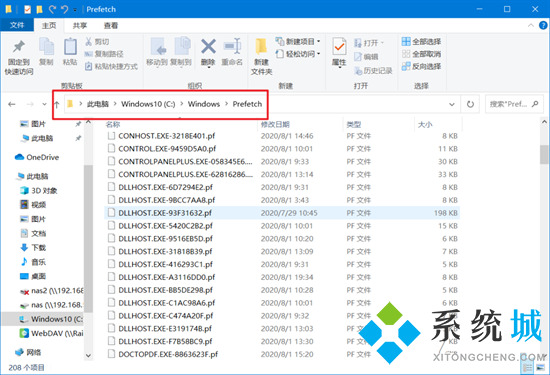Screen dimensions: 550x375
Task: Select the WebDAV network location
Action: [52, 333]
